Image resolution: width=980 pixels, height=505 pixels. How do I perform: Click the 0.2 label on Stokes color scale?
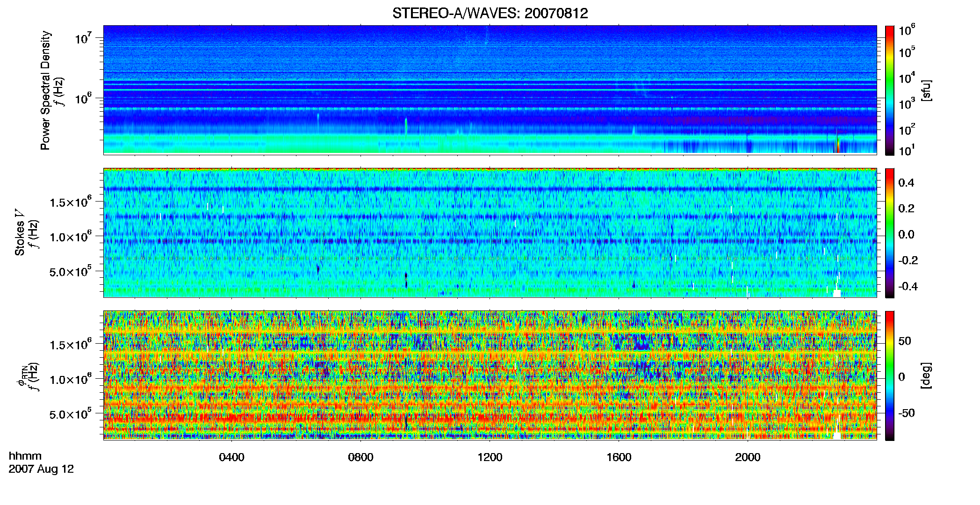906,209
